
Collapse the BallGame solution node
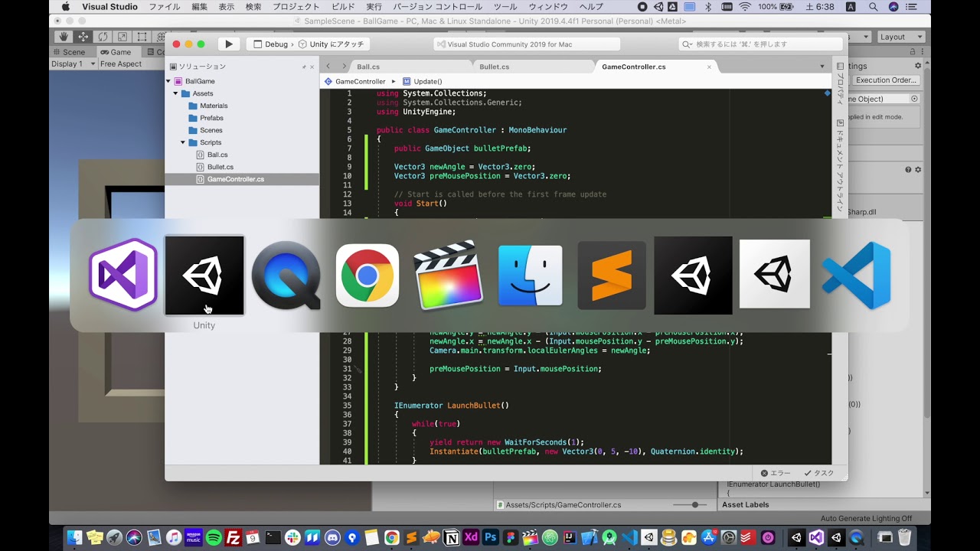pyautogui.click(x=168, y=81)
